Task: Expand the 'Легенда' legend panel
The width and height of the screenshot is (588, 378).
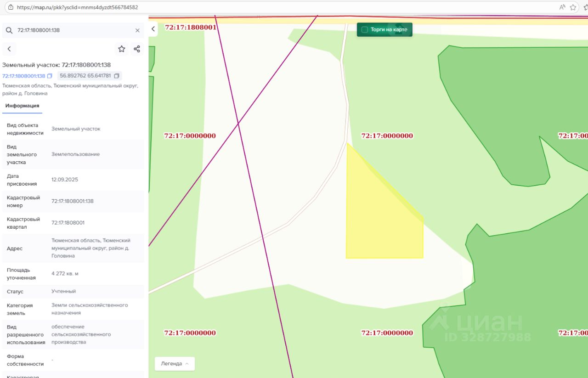Action: tap(175, 364)
